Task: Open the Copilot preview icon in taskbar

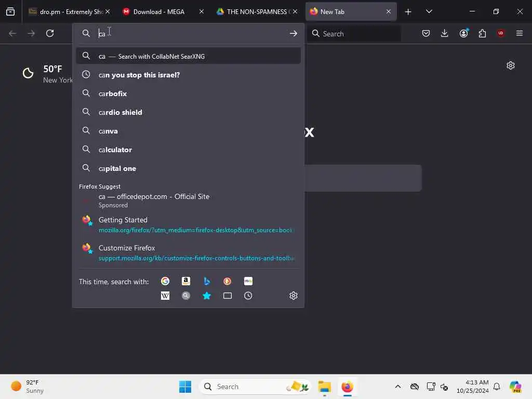Action: pos(515,387)
